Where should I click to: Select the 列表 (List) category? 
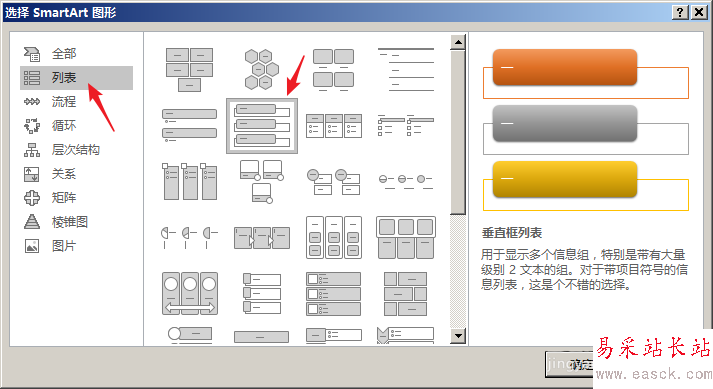pos(76,78)
